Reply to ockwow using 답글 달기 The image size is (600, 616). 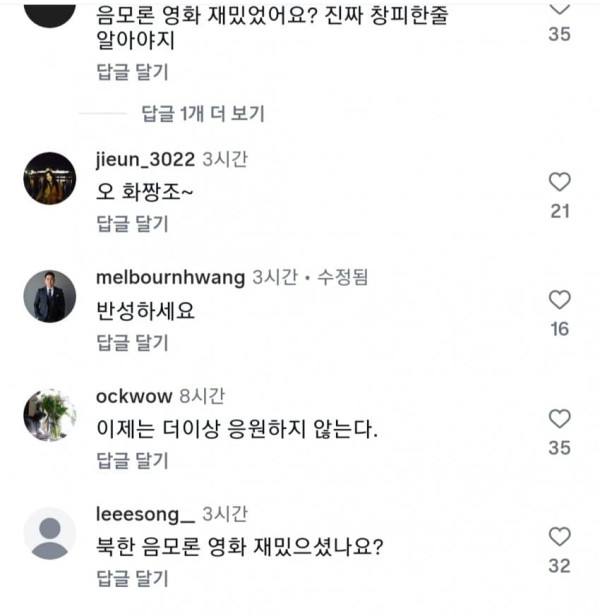point(132,460)
